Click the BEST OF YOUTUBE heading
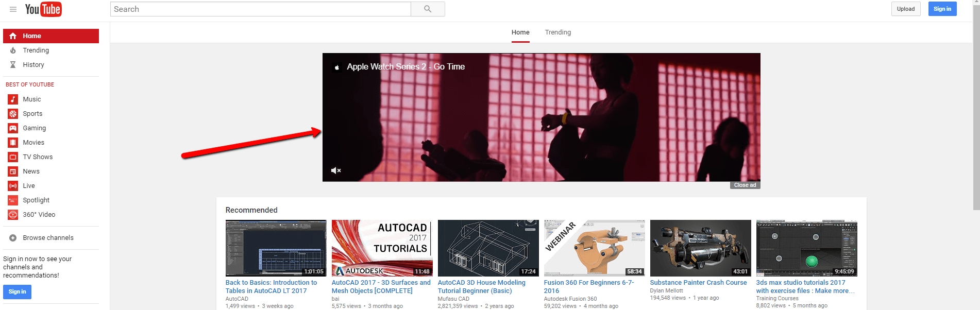980x310 pixels. [x=30, y=84]
